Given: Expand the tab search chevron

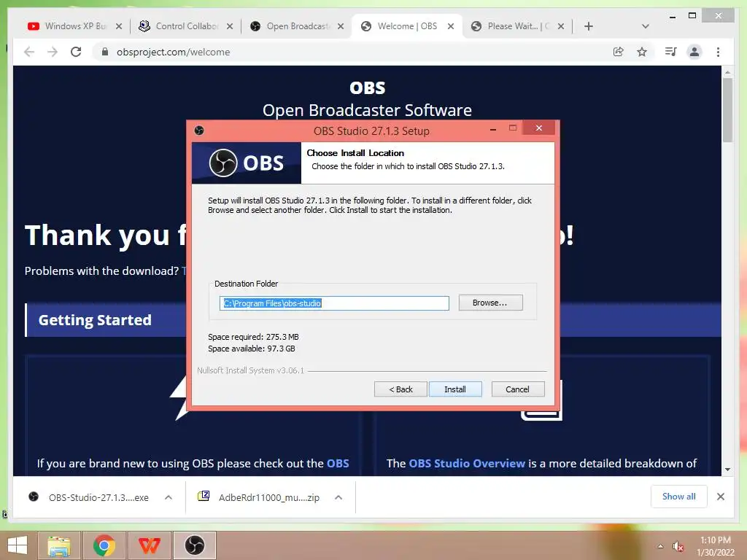Looking at the screenshot, I should [x=645, y=27].
